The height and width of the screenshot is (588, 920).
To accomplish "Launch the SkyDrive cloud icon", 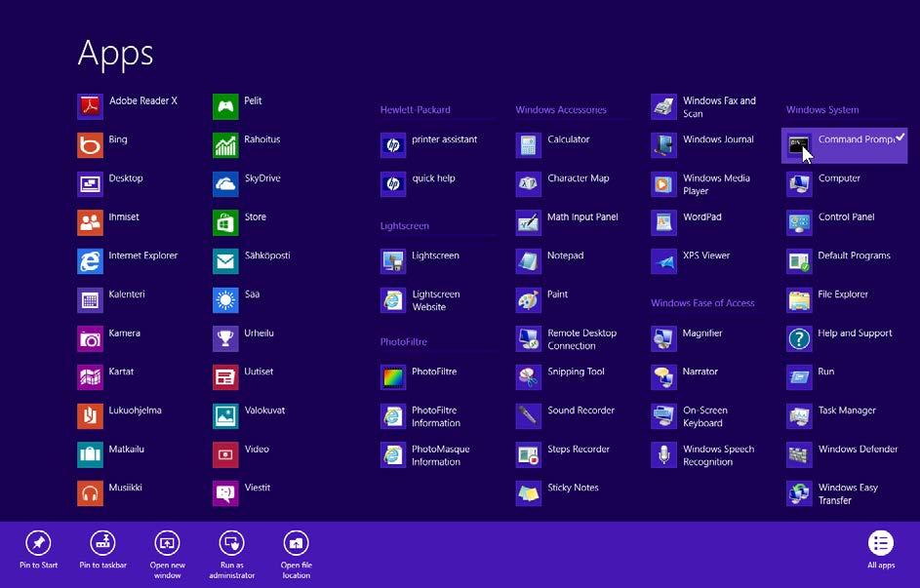I will coord(225,184).
